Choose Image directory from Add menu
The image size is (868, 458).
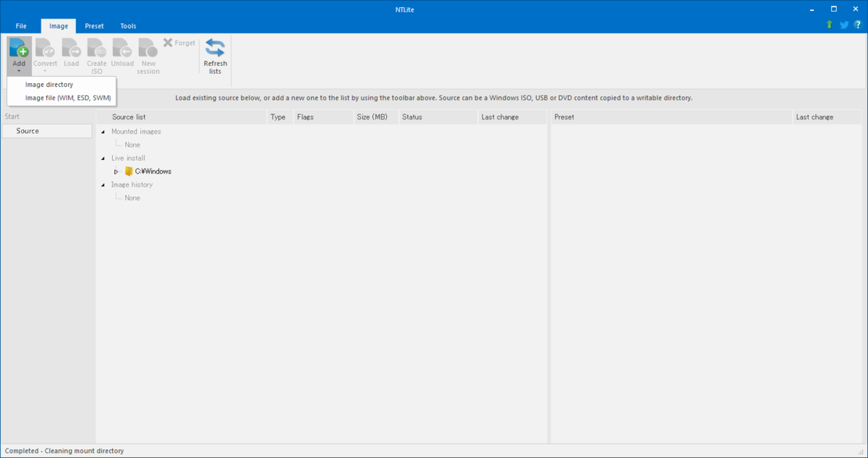(61, 85)
